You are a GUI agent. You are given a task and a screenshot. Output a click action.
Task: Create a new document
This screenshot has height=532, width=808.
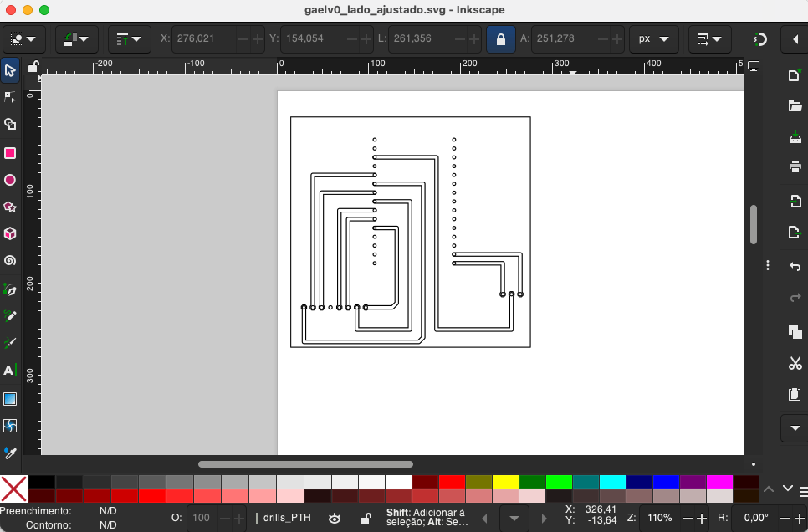795,75
